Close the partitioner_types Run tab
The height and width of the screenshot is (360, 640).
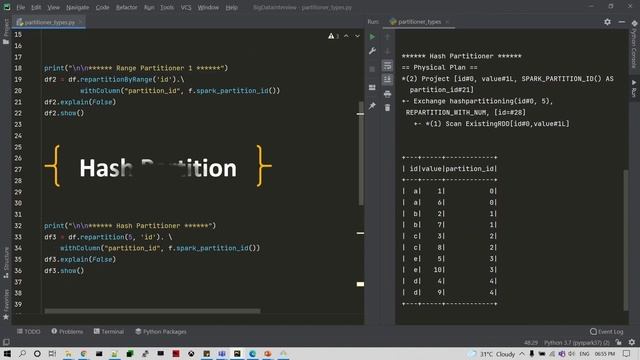tap(447, 22)
